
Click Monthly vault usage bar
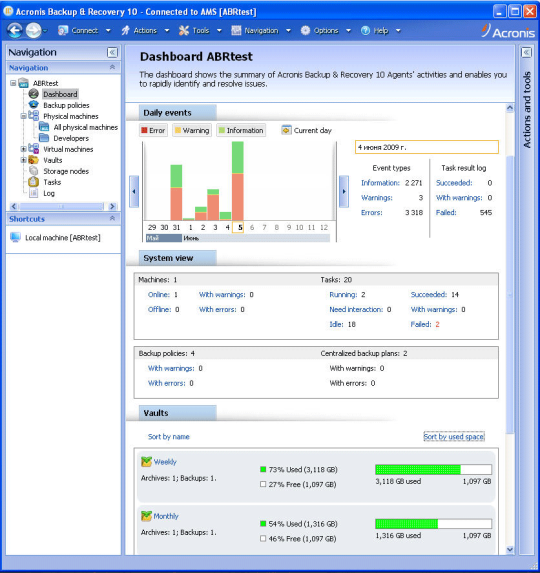[433, 524]
